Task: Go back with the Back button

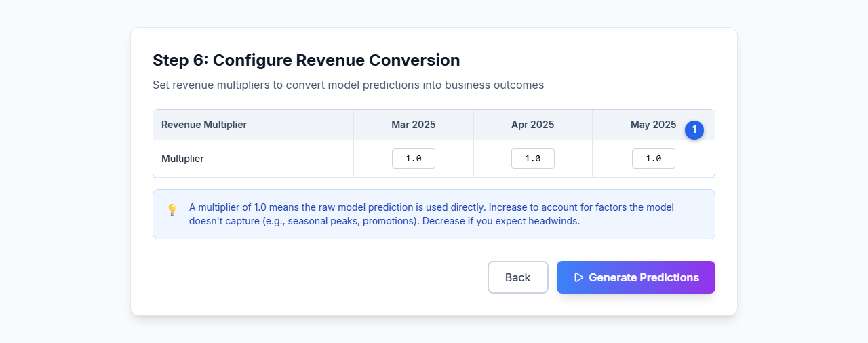Action: pos(518,277)
